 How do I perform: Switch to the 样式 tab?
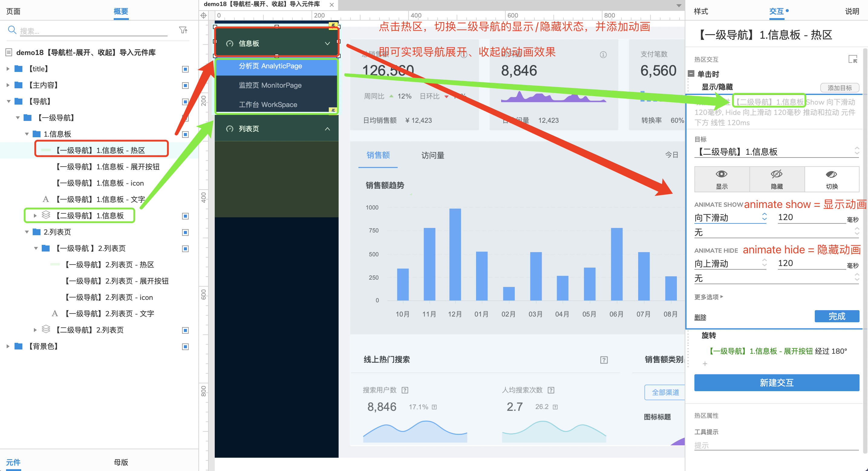pos(701,11)
